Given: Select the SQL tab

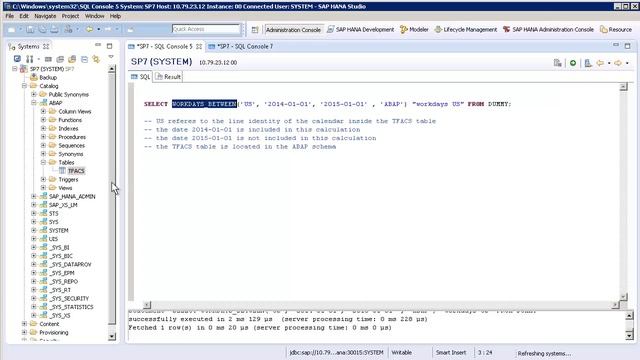Looking at the screenshot, I should (140, 77).
